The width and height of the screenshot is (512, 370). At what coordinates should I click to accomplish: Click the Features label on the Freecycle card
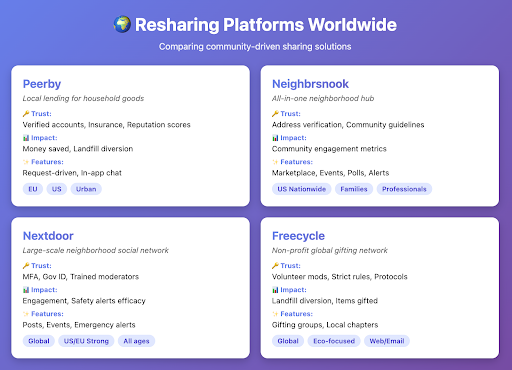[x=297, y=314]
